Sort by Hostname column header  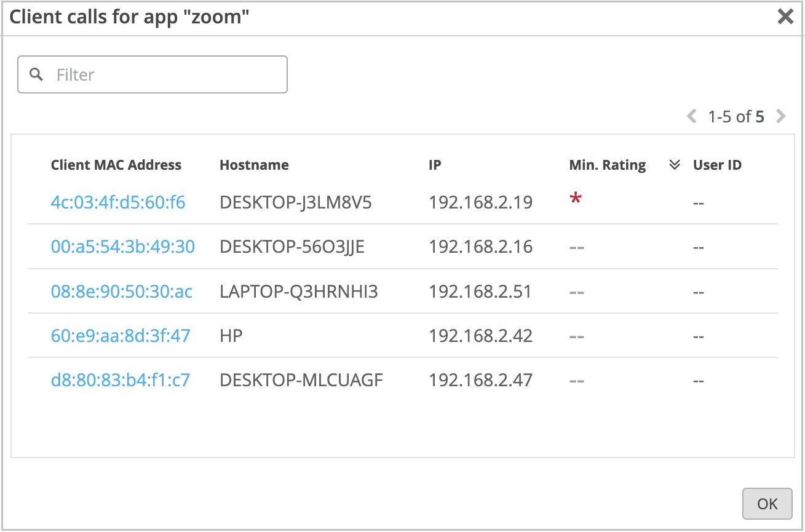(x=254, y=165)
